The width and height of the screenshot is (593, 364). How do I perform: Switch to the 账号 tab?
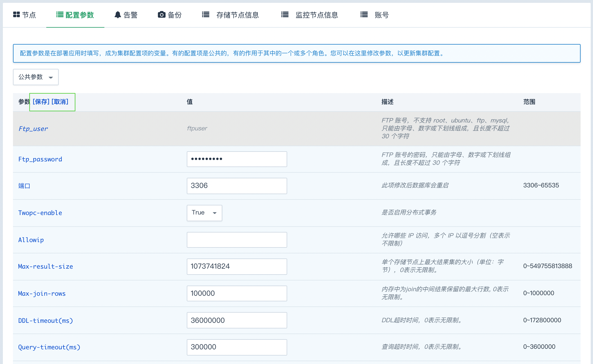[x=375, y=15]
